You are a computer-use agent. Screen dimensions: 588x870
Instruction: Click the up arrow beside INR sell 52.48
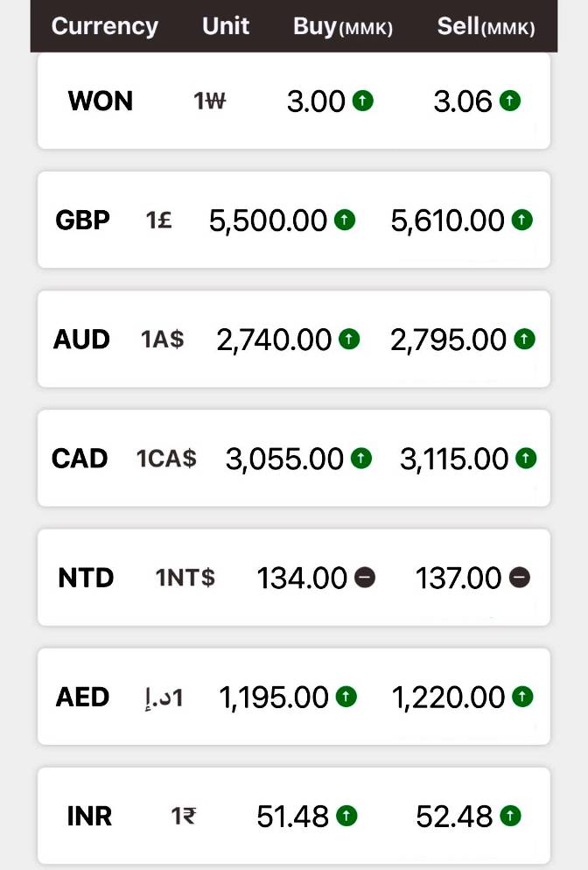(x=511, y=817)
